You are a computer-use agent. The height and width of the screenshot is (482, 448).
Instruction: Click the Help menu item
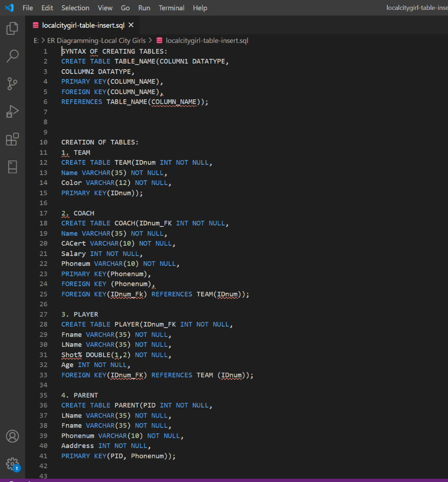[200, 8]
